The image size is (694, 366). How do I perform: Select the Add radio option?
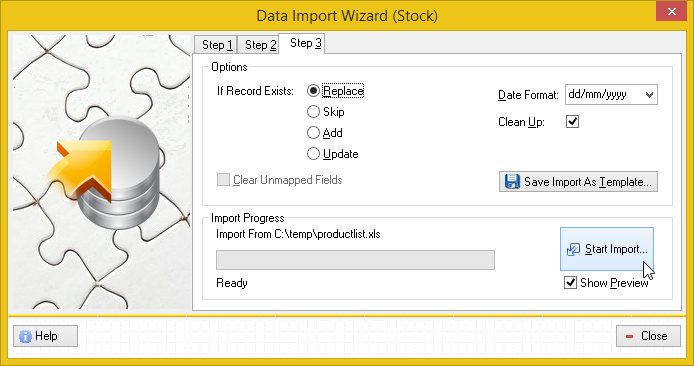[x=313, y=133]
